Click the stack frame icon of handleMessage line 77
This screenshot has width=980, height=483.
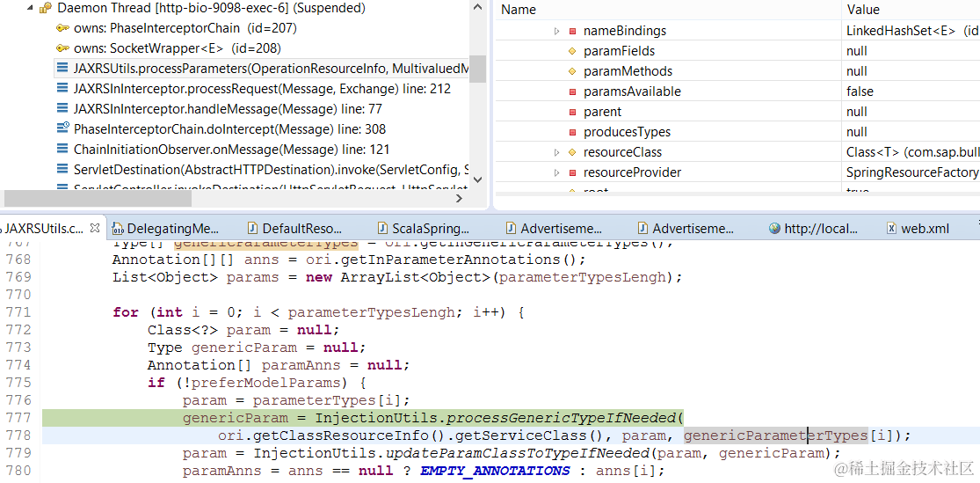coord(62,109)
